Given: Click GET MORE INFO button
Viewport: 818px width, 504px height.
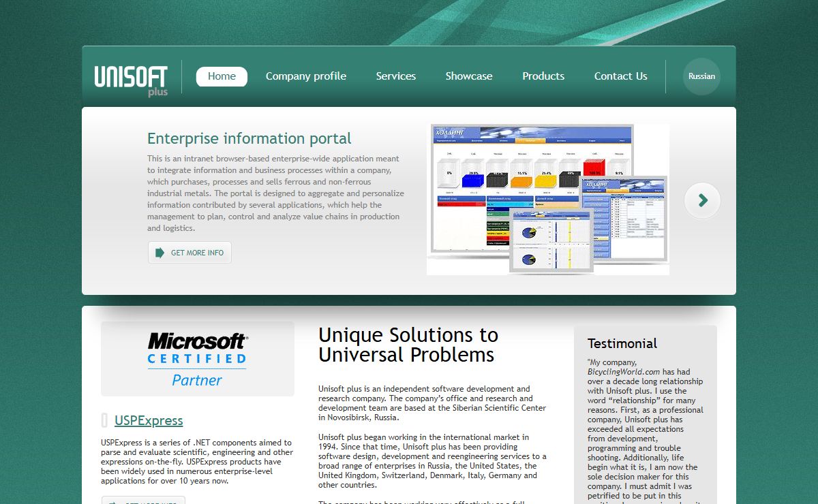Looking at the screenshot, I should tap(190, 253).
